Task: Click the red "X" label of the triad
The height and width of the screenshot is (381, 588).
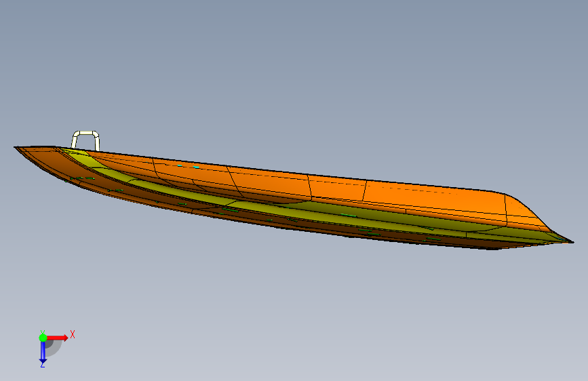Action: pos(73,334)
